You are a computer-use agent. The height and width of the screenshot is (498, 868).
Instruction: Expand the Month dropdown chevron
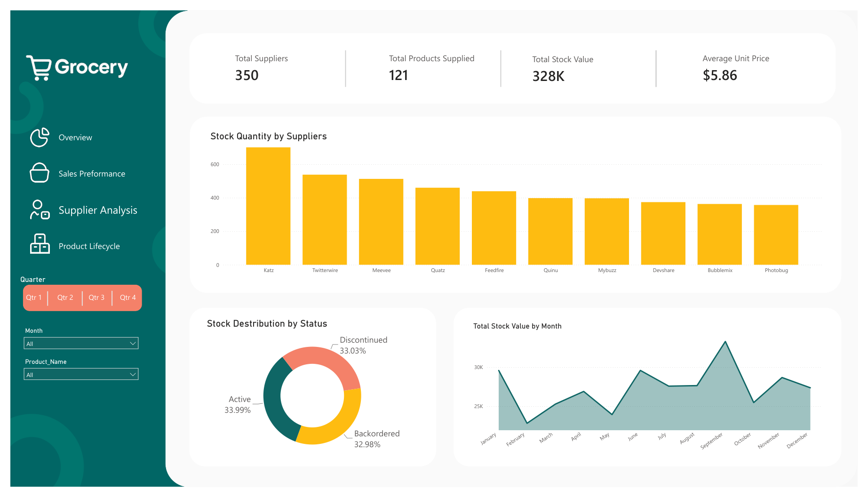pyautogui.click(x=133, y=344)
